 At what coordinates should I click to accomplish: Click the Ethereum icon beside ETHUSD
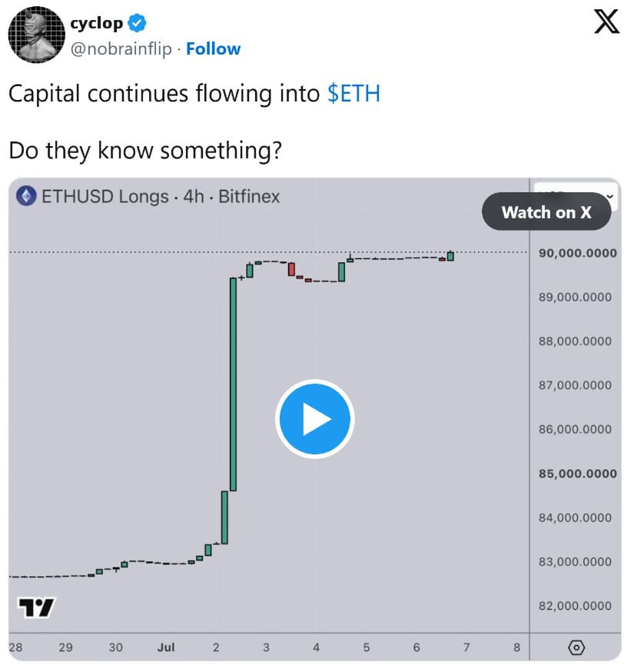(x=26, y=196)
